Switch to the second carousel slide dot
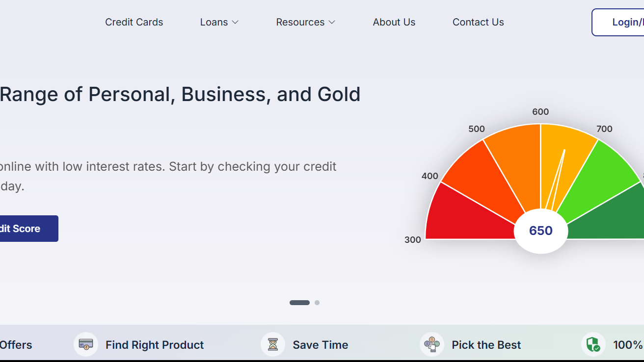 [317, 303]
